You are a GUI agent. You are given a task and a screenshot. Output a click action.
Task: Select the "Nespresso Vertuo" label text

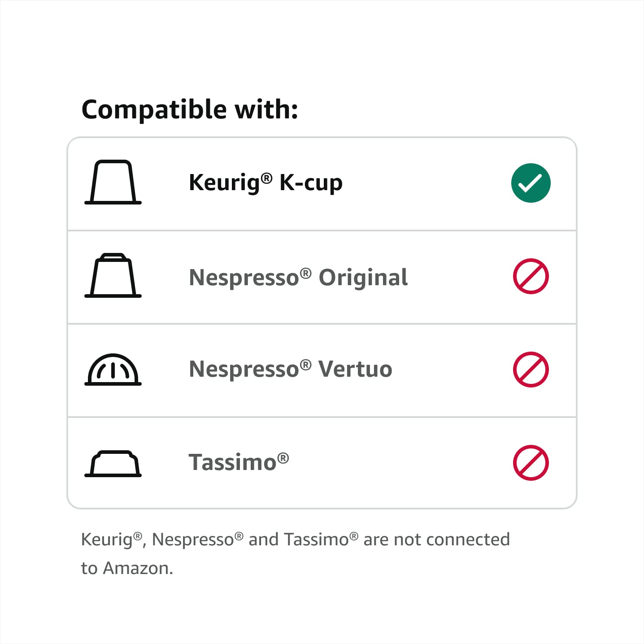click(x=291, y=370)
